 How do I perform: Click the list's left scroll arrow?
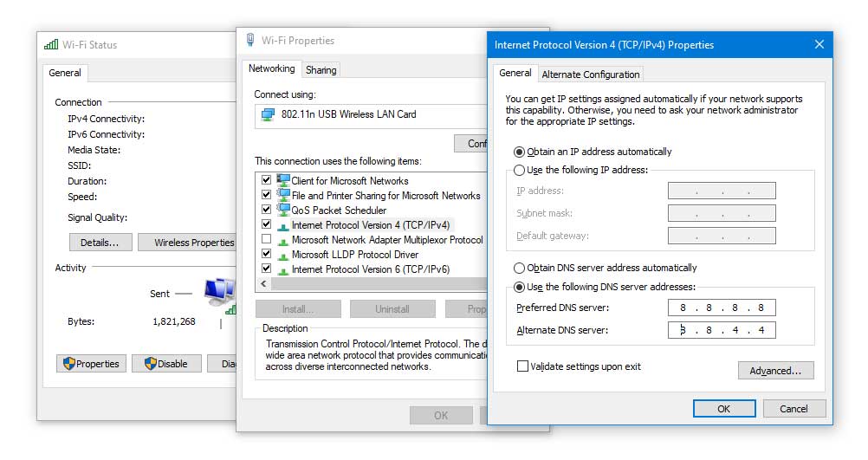[263, 283]
